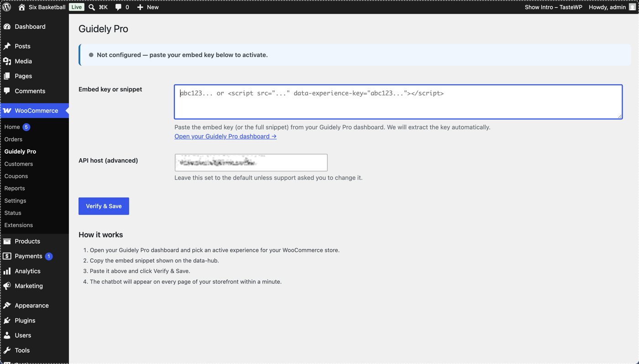Click the Verify & Save button
Screen dimensions: 639x364
104,206
